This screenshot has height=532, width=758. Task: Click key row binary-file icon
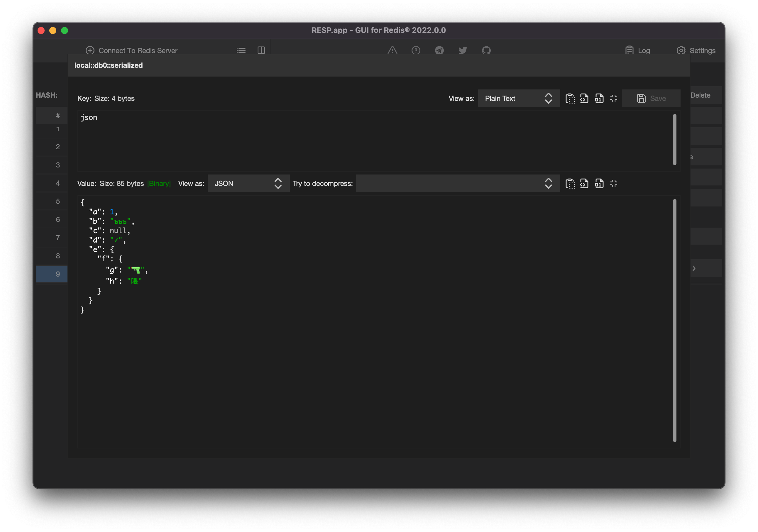(599, 98)
